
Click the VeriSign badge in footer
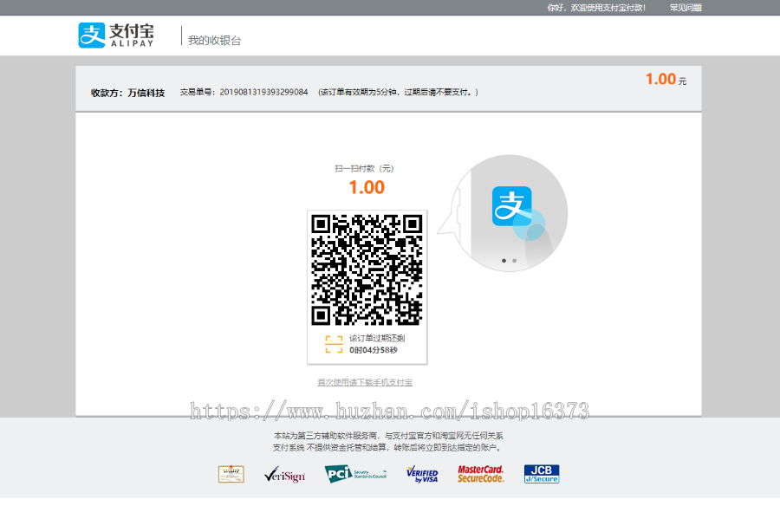coord(284,475)
